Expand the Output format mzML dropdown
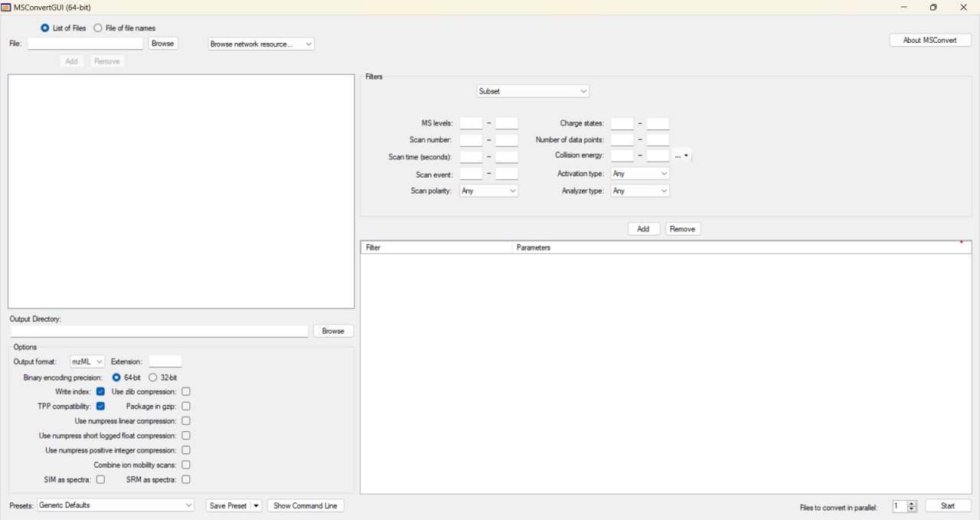 (87, 361)
